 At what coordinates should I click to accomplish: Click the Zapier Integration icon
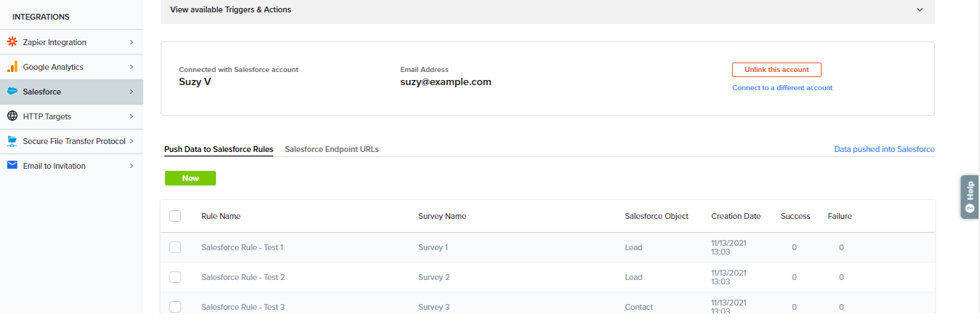coord(12,42)
